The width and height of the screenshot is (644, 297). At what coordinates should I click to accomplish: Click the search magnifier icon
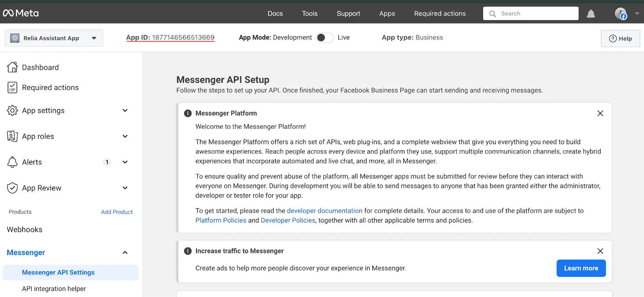click(492, 14)
